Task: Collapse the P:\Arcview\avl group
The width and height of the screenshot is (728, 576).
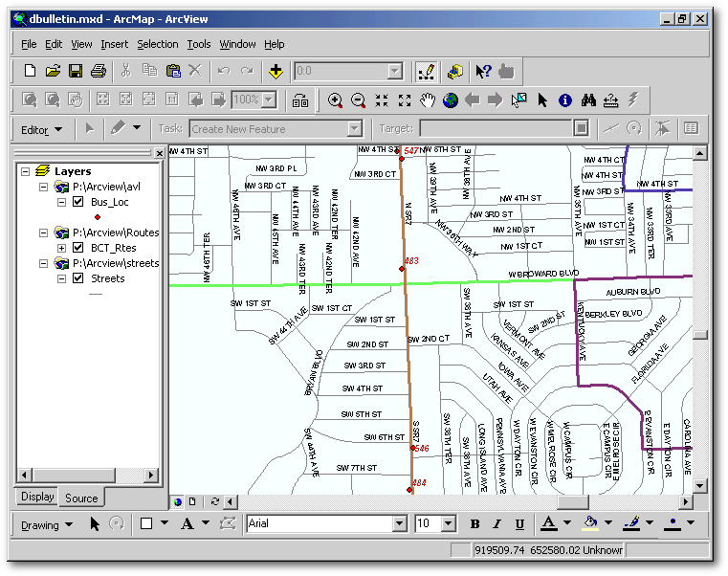Action: 43,187
